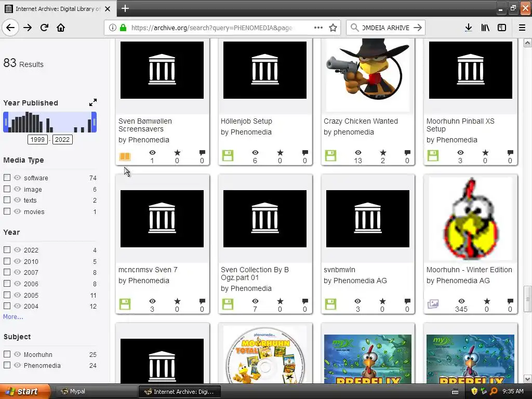Click software floppy icon on Crazy Chicken Wanted

click(330, 156)
